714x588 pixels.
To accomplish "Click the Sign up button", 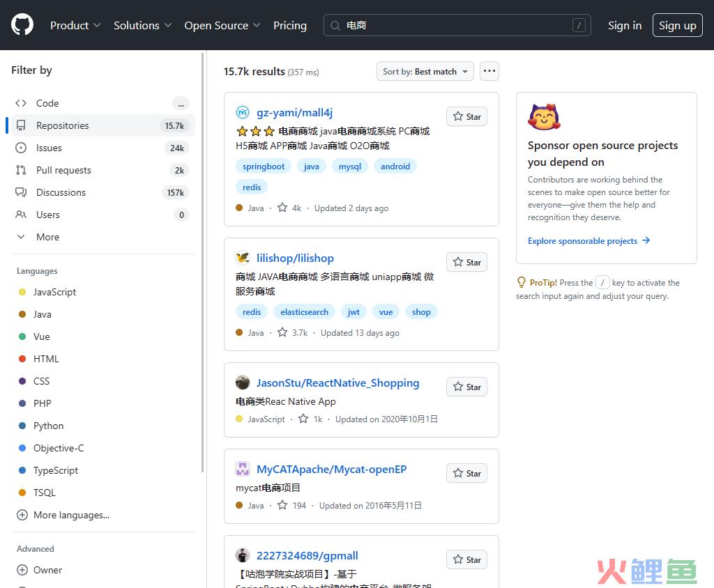I will pyautogui.click(x=678, y=26).
